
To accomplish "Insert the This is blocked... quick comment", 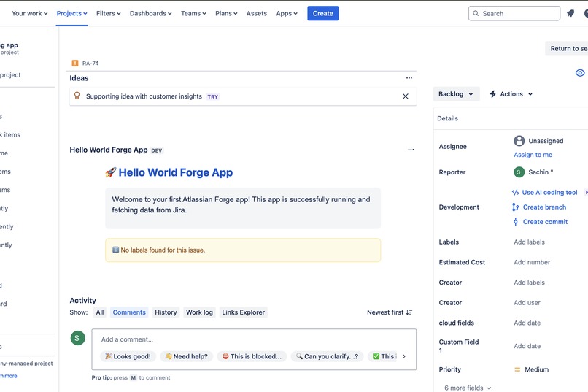I will 252,356.
